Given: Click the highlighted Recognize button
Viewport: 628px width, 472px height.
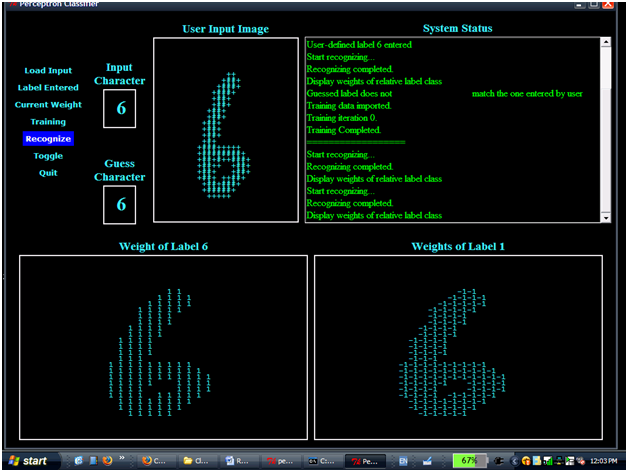Looking at the screenshot, I should 48,139.
